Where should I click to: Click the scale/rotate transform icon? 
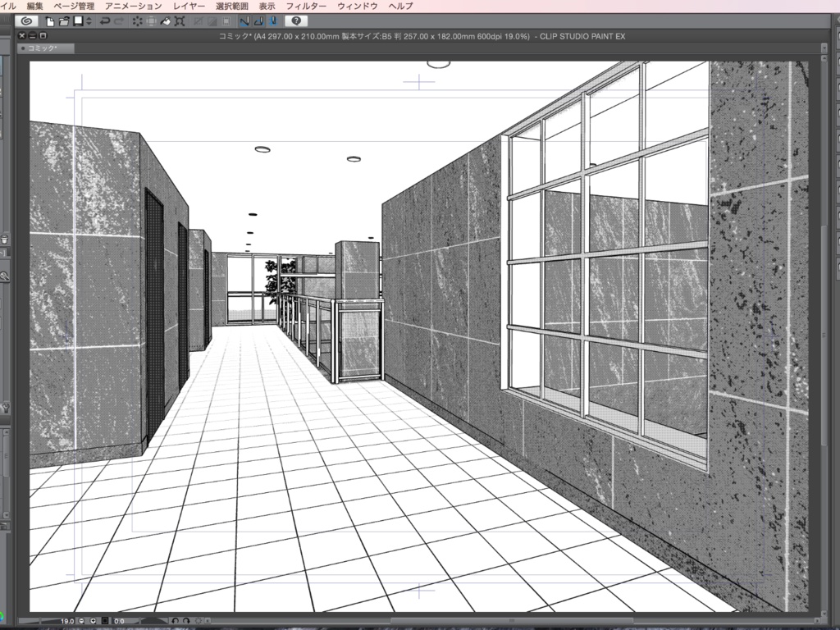(x=181, y=21)
